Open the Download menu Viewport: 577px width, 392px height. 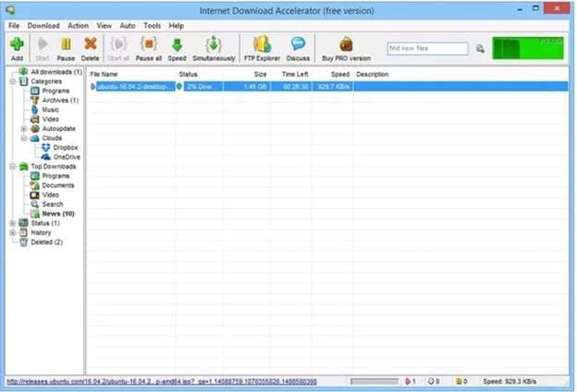pos(43,26)
